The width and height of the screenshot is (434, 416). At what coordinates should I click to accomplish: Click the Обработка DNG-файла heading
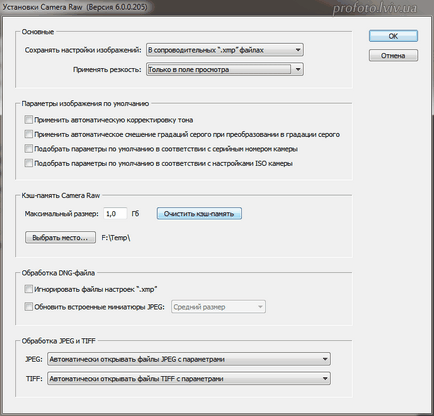[x=58, y=273]
